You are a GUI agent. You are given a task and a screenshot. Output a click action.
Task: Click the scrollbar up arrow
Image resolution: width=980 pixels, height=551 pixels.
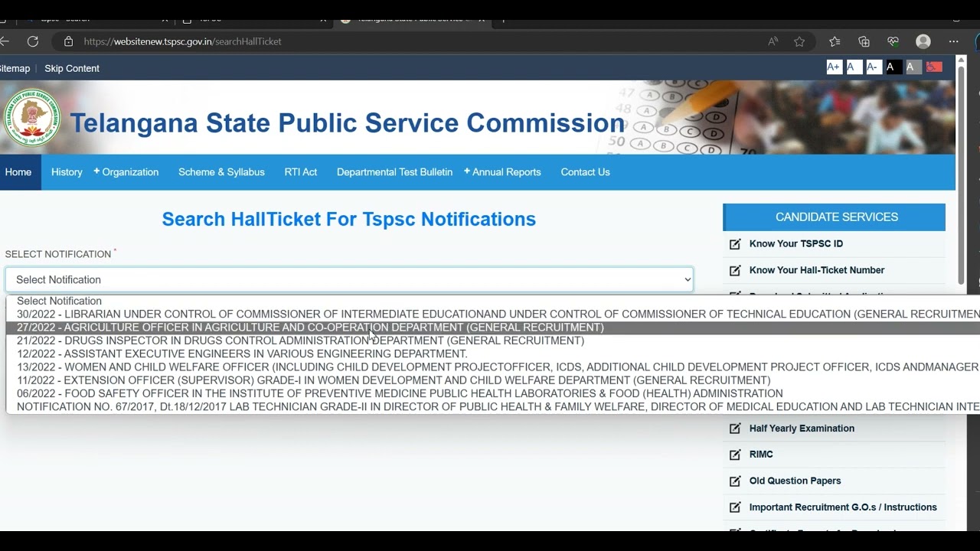(962, 60)
